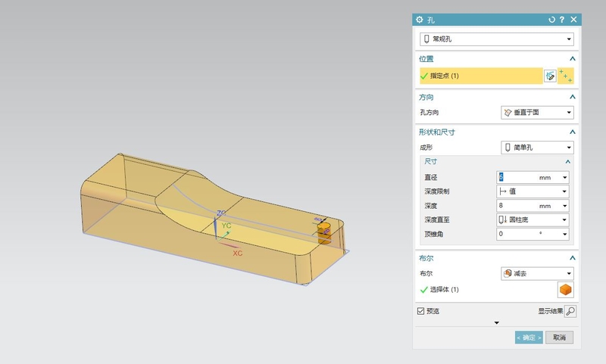
Task: Collapse the 位置 section
Action: (x=573, y=58)
